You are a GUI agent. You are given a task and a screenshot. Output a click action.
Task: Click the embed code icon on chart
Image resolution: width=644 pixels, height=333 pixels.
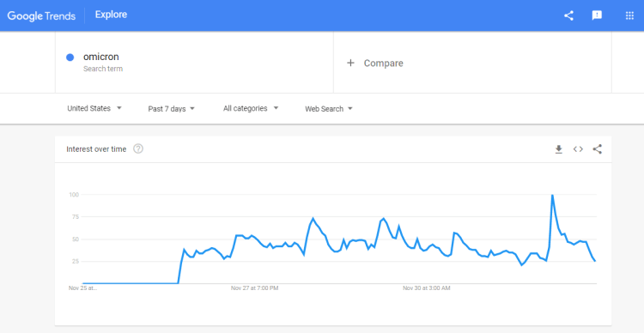click(578, 149)
